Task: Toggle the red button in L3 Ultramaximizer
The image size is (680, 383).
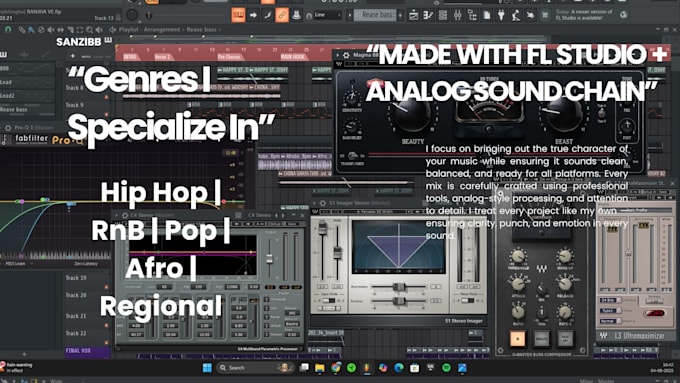Action: 654,313
